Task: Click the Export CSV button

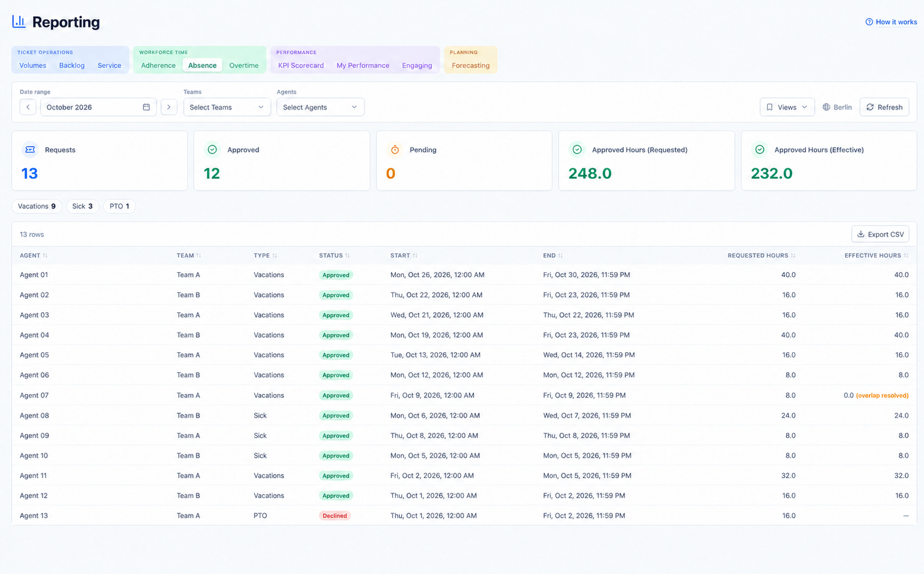Action: coord(880,234)
